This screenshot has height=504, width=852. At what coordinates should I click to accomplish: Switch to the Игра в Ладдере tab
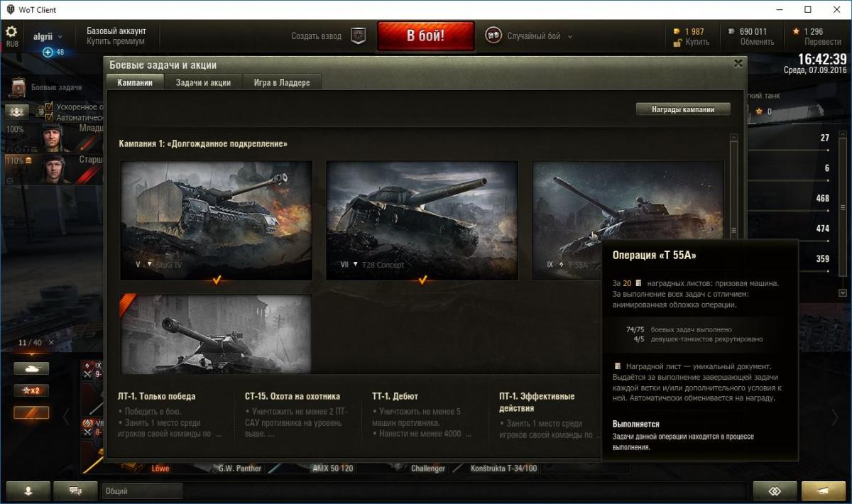click(x=282, y=82)
